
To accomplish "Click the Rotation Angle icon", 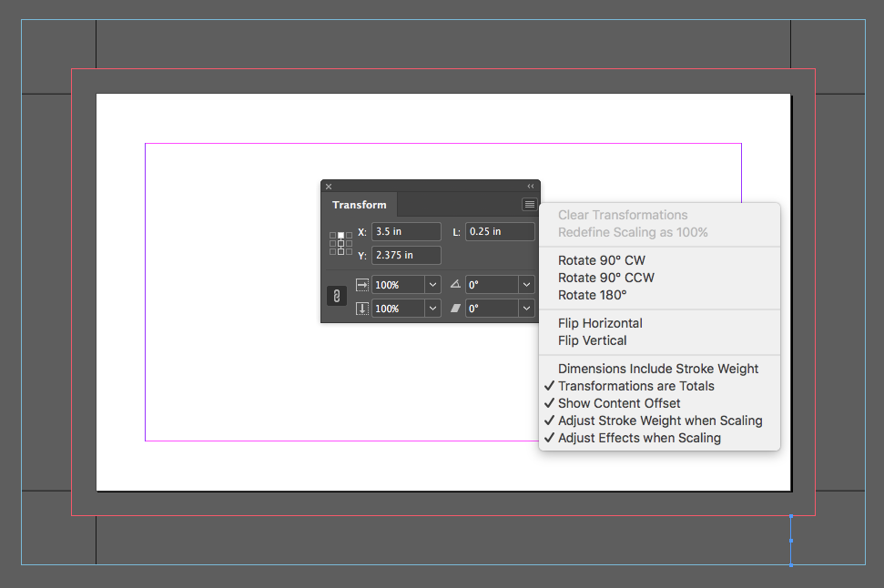I will click(455, 284).
